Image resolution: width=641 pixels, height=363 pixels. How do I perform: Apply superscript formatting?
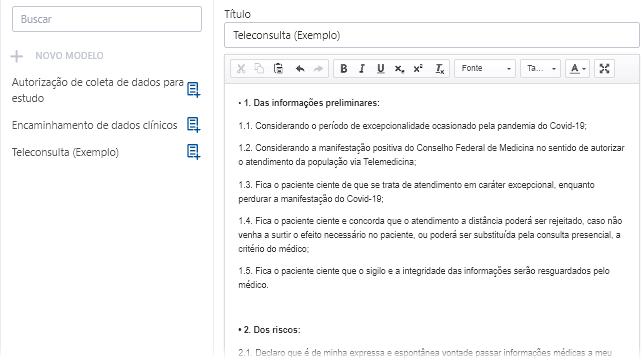point(418,69)
